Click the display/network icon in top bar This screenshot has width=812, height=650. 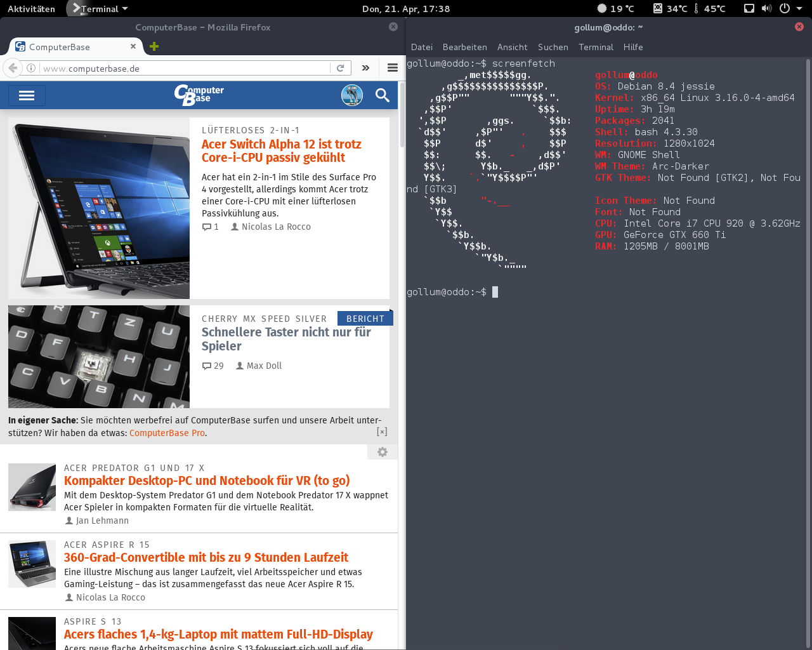click(749, 8)
